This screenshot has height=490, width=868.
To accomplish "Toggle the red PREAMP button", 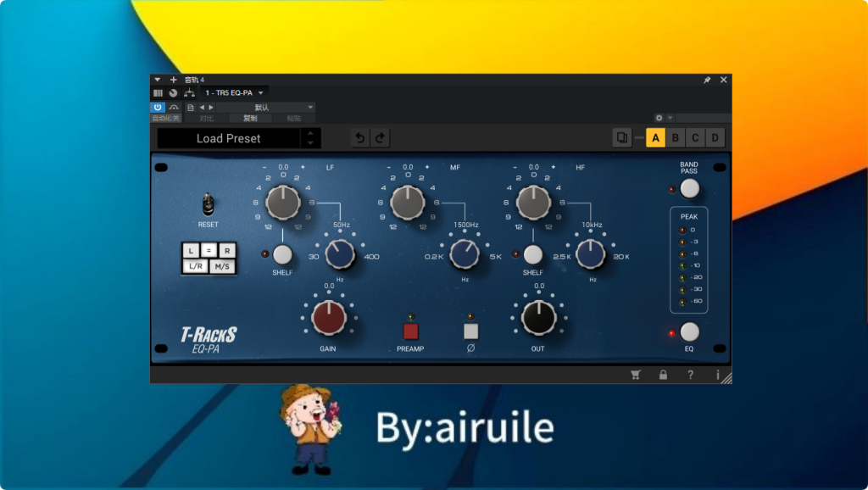I will 411,331.
